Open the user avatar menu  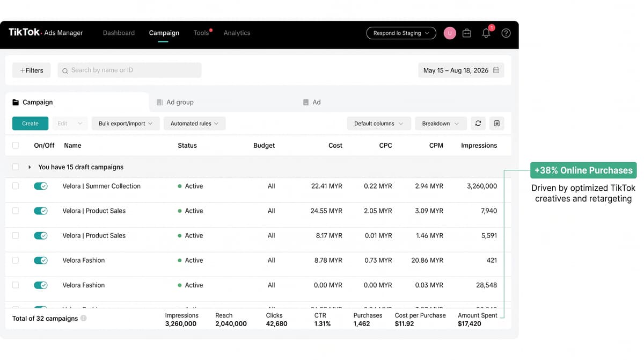pyautogui.click(x=450, y=33)
